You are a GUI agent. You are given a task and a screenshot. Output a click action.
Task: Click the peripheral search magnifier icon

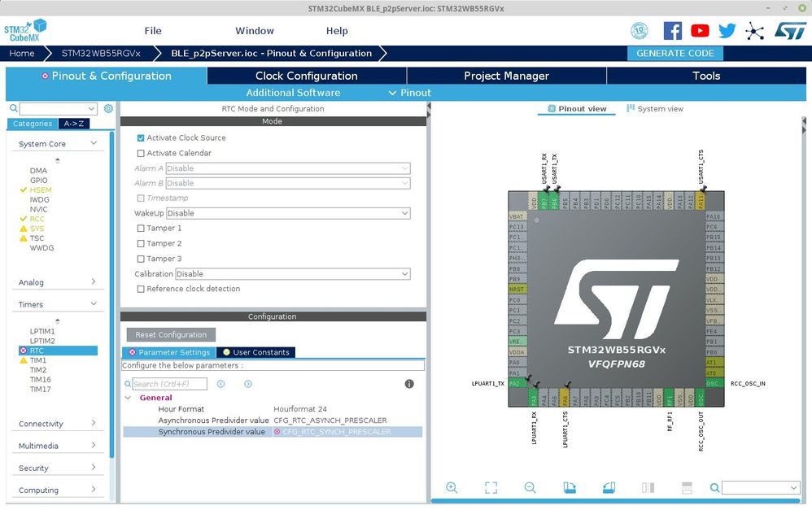tap(14, 109)
